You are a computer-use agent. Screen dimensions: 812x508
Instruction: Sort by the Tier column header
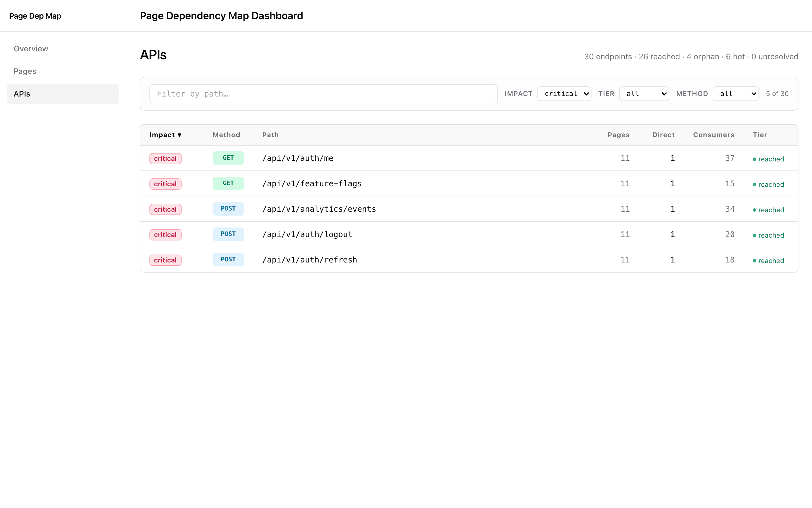[760, 135]
